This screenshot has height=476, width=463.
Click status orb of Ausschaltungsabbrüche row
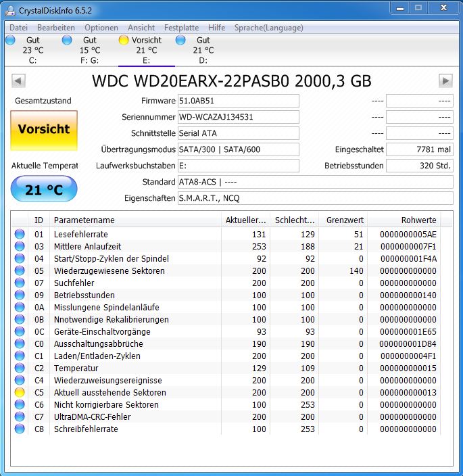pos(20,343)
